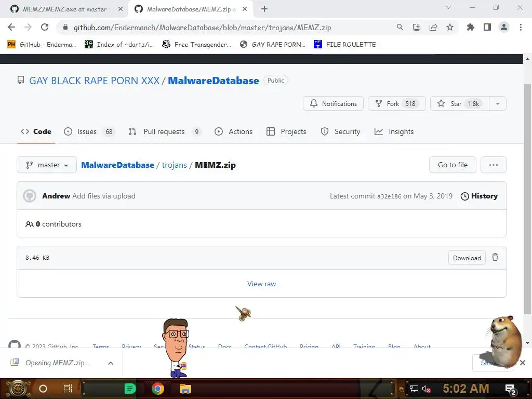Expand the MEMZ.zip download item chevron
Viewport: 532px width, 399px height.
coord(111,363)
